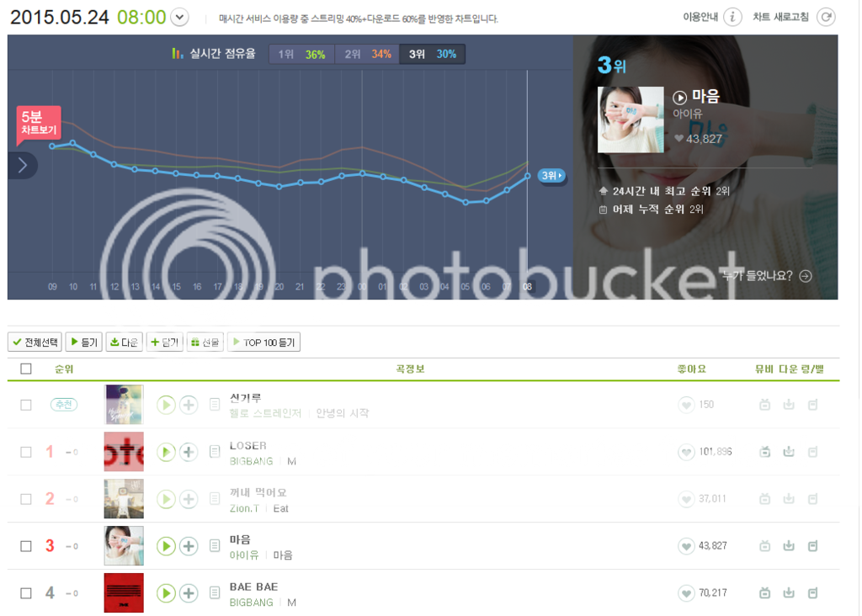Open the 누가 들었나요 arrow link
This screenshot has height=616, width=862.
point(806,276)
